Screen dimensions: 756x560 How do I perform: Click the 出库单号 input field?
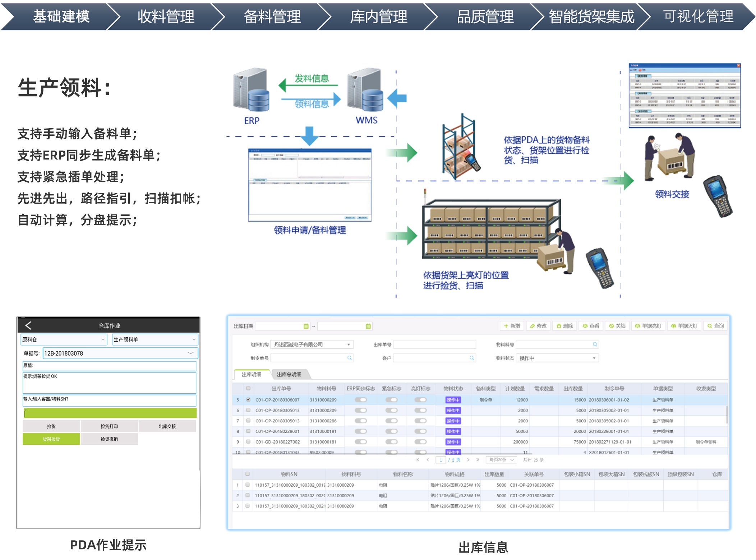[x=434, y=344]
